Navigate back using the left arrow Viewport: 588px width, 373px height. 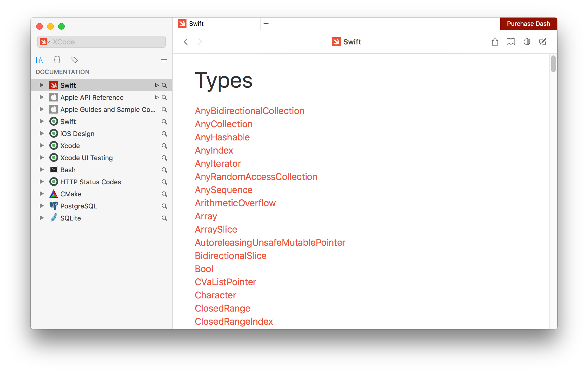click(x=186, y=42)
